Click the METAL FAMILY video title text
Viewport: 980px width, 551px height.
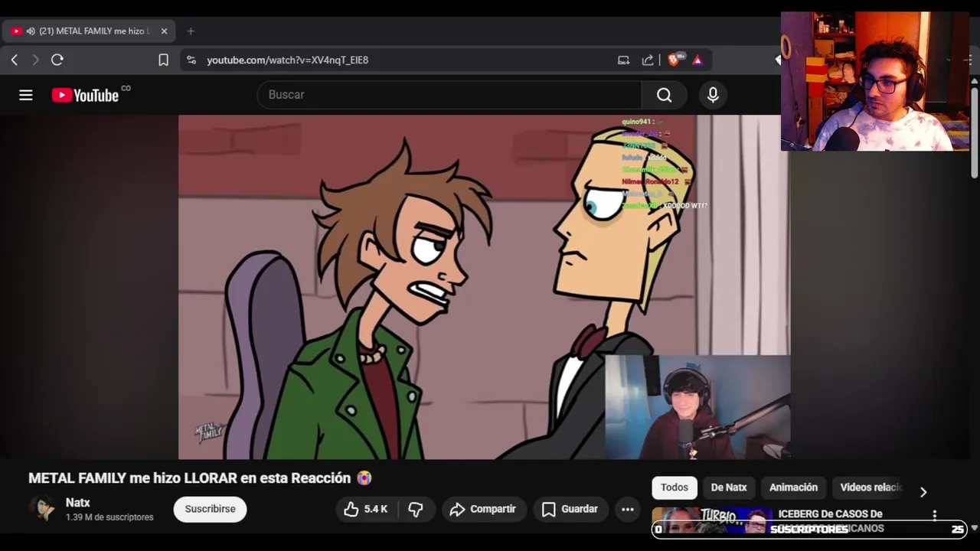(x=200, y=478)
